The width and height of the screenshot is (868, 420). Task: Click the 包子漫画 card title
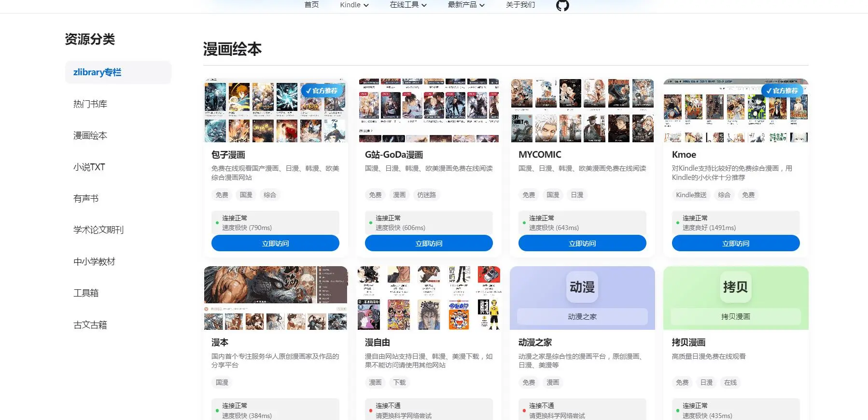coord(228,155)
